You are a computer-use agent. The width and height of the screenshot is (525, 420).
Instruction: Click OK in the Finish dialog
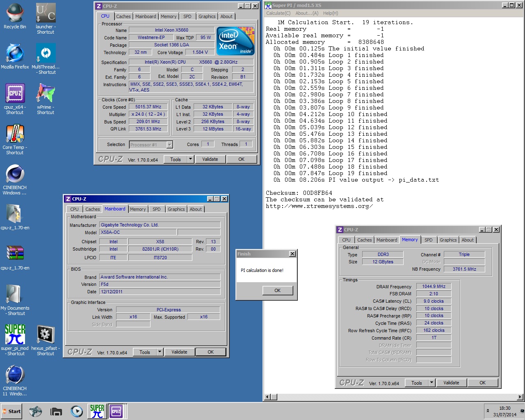278,290
